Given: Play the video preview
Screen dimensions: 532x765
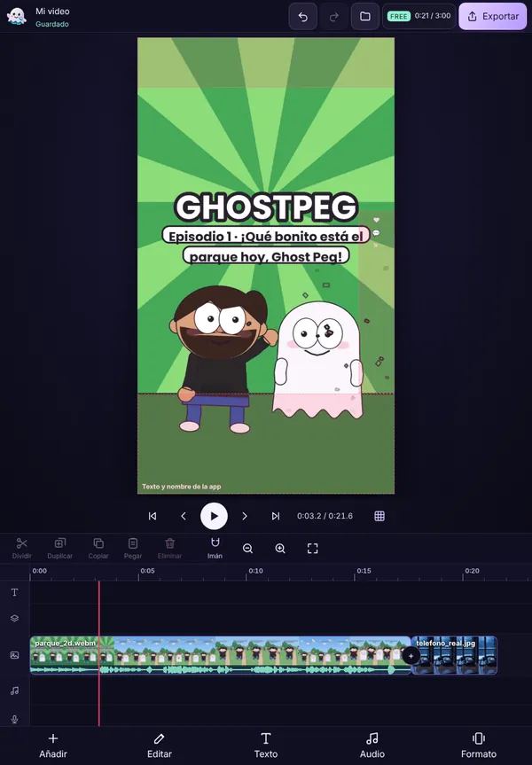Looking at the screenshot, I should (214, 516).
